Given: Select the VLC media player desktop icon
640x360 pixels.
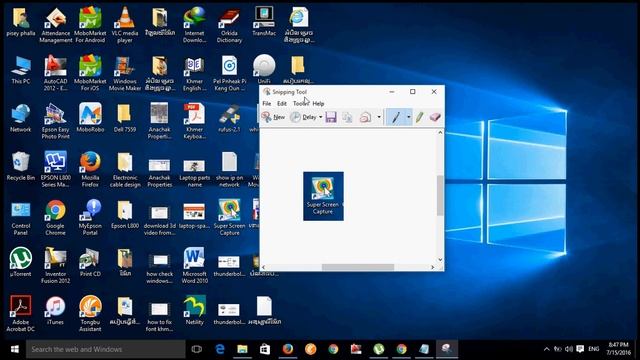Looking at the screenshot, I should pyautogui.click(x=125, y=25).
